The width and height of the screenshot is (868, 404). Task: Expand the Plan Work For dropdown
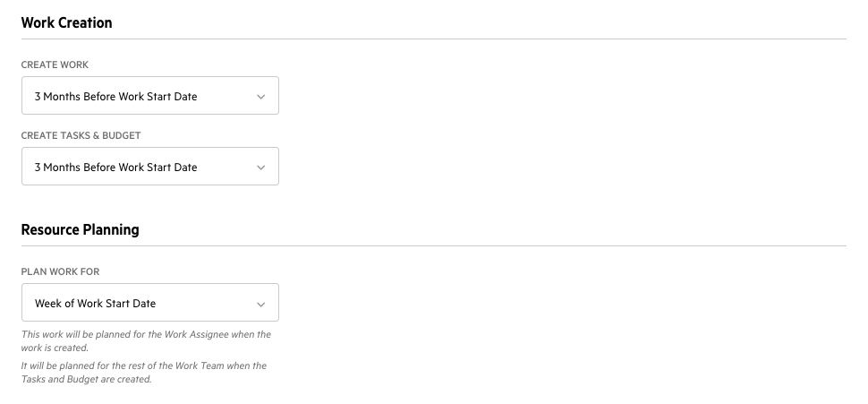[x=149, y=303]
